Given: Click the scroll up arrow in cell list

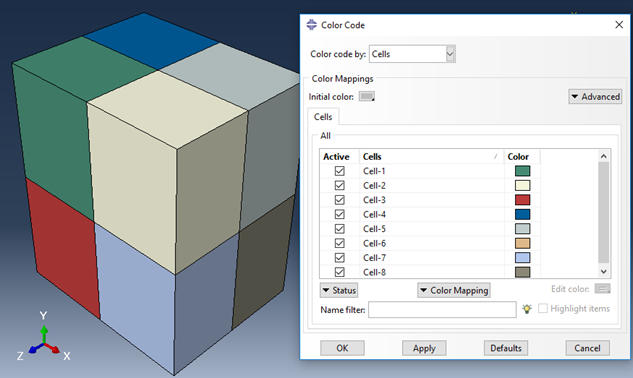Looking at the screenshot, I should point(604,156).
